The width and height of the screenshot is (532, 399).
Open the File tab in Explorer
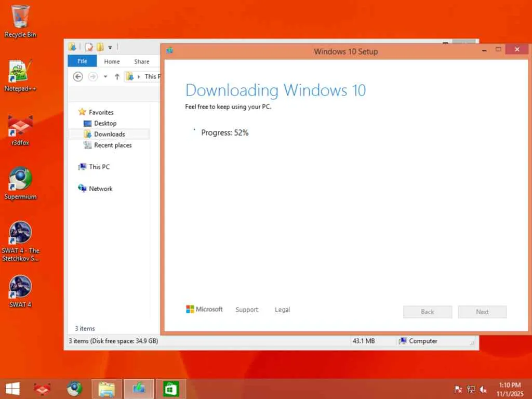(x=83, y=61)
